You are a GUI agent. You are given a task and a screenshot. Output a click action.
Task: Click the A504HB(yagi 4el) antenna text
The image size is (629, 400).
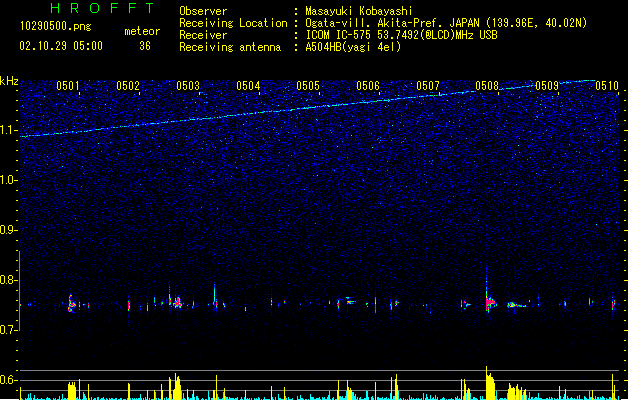click(x=353, y=47)
